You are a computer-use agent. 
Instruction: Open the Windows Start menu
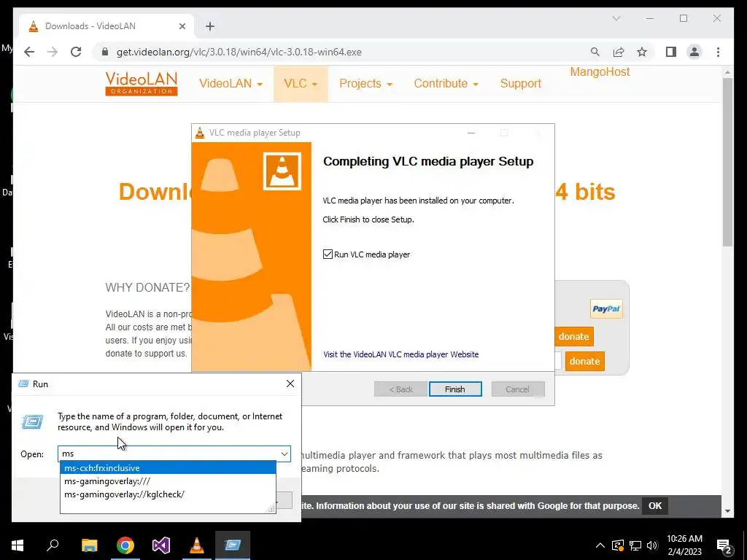pos(18,545)
